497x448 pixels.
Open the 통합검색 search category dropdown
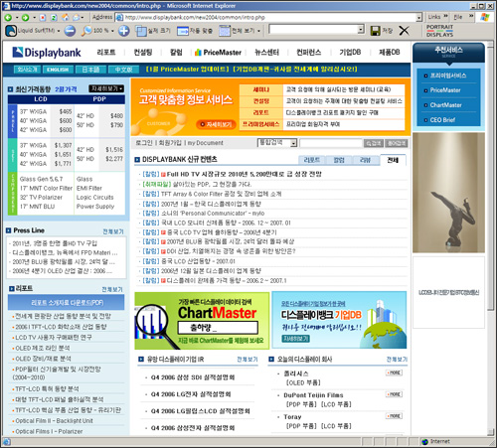click(293, 143)
